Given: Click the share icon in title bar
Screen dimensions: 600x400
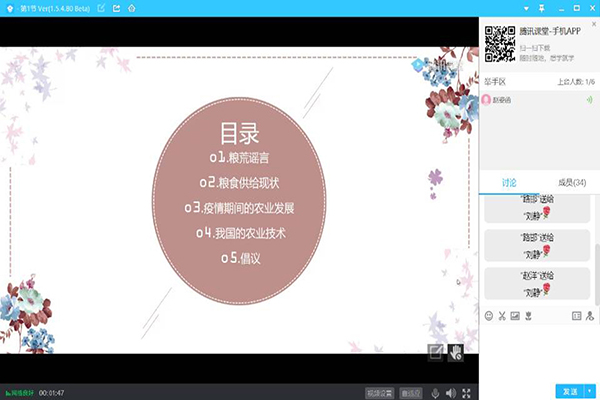Looking at the screenshot, I should click(116, 8).
